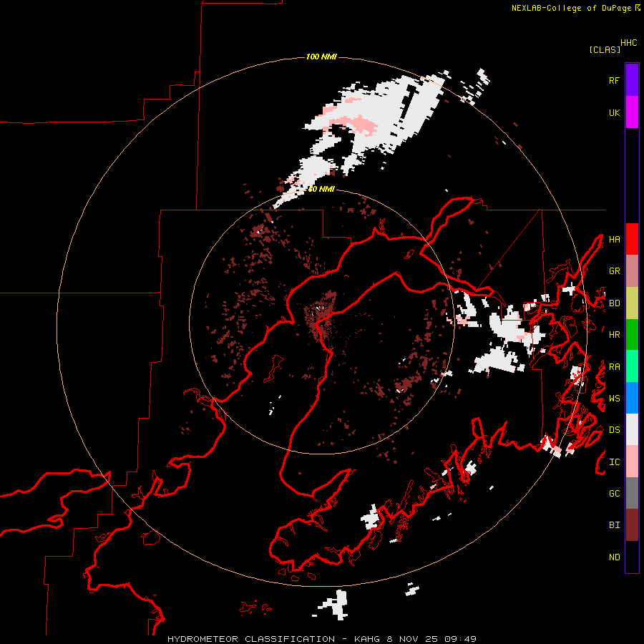Click the IC legend label
This screenshot has height=644, width=644.
(x=614, y=462)
